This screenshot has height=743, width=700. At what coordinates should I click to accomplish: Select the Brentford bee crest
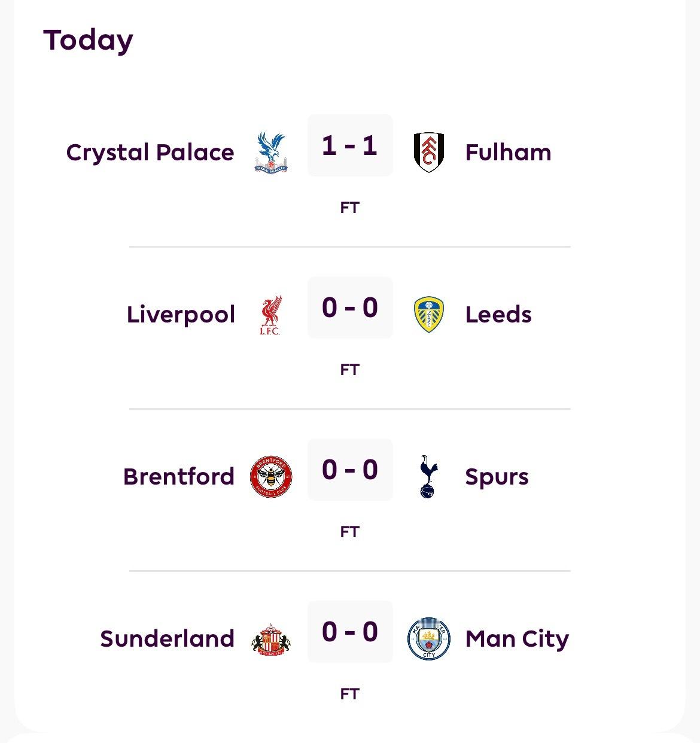pyautogui.click(x=271, y=477)
